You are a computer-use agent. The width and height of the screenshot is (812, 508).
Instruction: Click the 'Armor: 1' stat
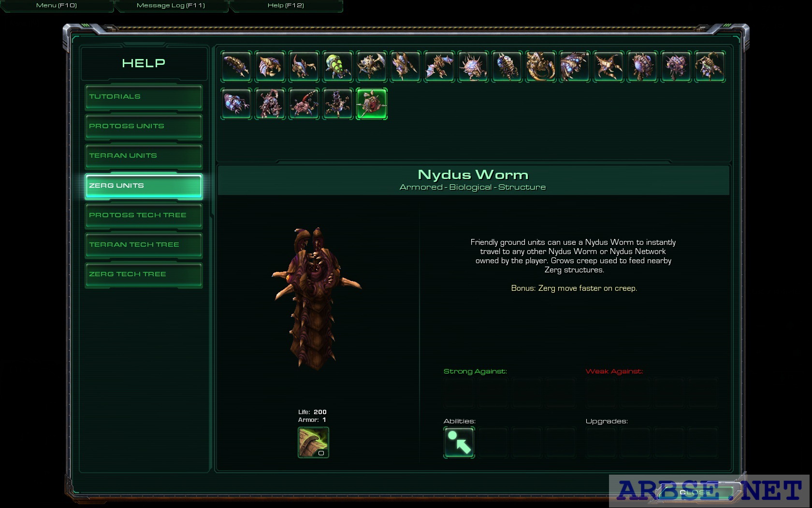pyautogui.click(x=312, y=420)
